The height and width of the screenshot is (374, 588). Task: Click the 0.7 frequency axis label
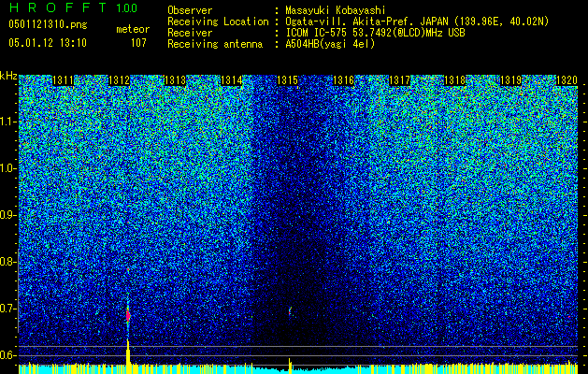coord(8,309)
